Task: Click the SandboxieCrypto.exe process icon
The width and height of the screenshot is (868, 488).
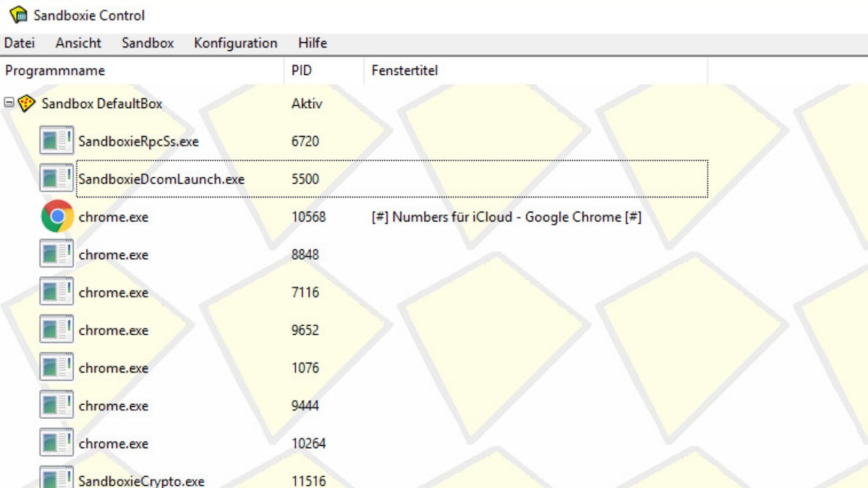Action: (57, 479)
